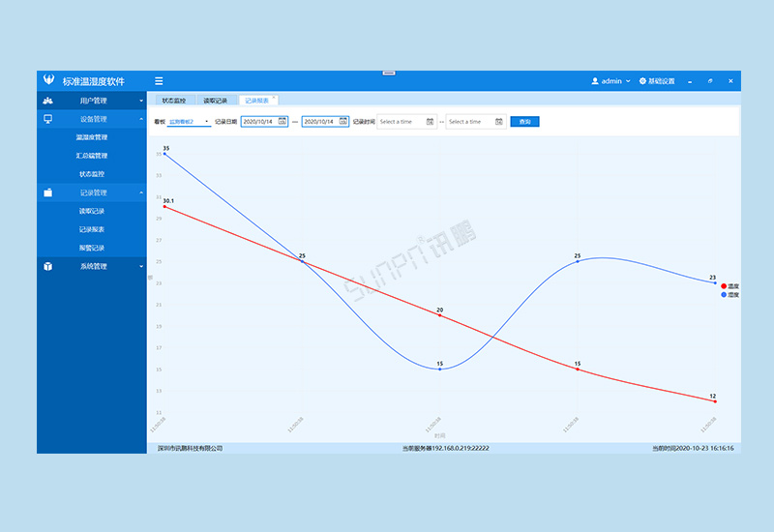Open clock icon of first time field
774x532 pixels.
pyautogui.click(x=430, y=122)
